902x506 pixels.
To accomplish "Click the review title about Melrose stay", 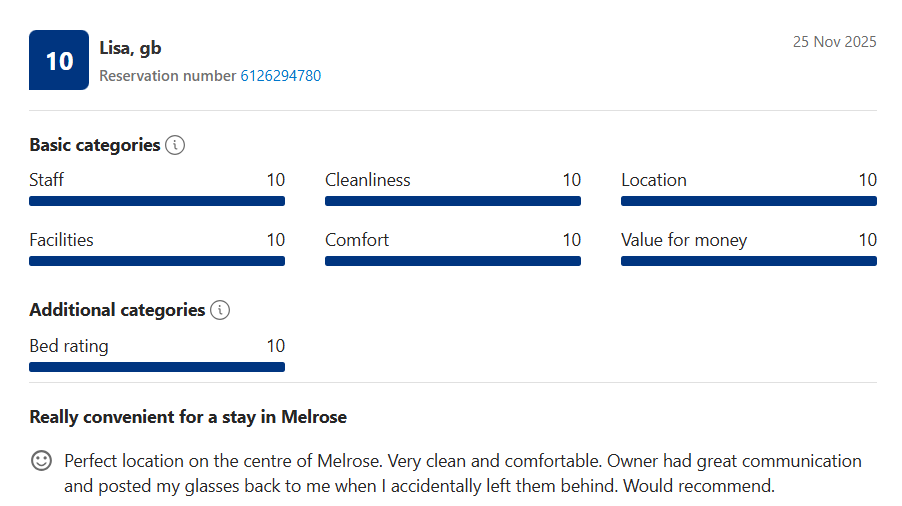I will pos(188,417).
